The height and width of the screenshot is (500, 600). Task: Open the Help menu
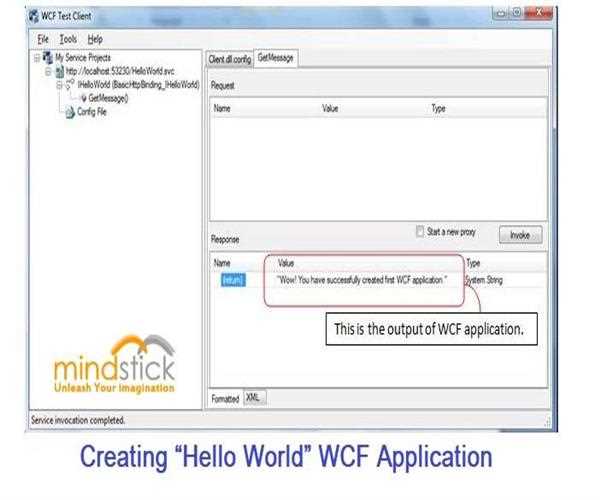pos(95,39)
